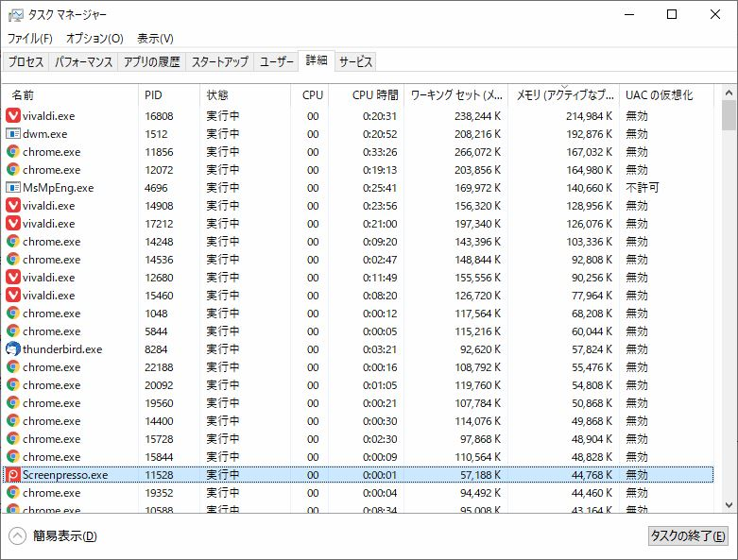The image size is (738, 560).
Task: Click the CPU time value 0:25:41
Action: coord(380,188)
